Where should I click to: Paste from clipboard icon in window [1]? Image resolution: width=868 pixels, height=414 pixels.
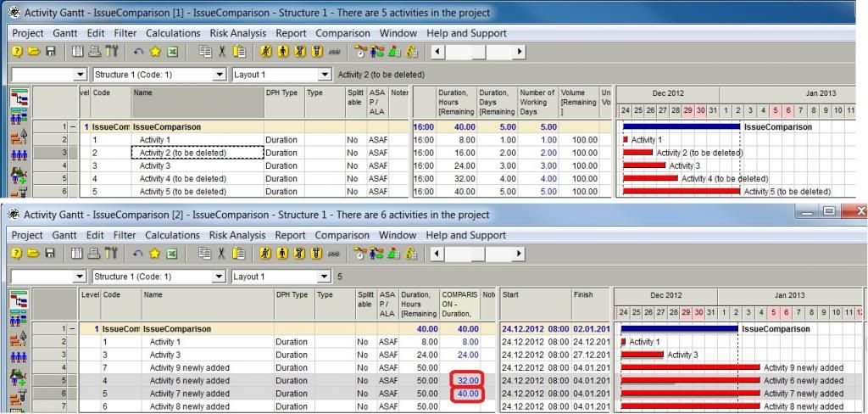[x=239, y=52]
